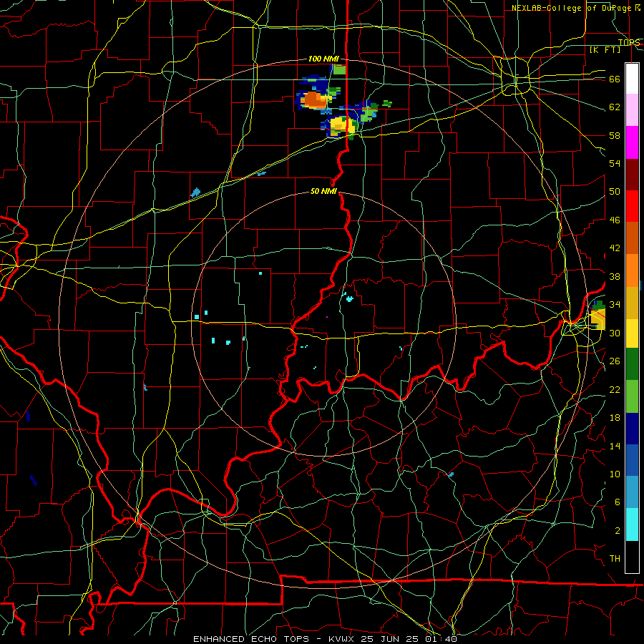Pick the bright red swatch in the scale
This screenshot has height=644, width=644.
[x=632, y=206]
